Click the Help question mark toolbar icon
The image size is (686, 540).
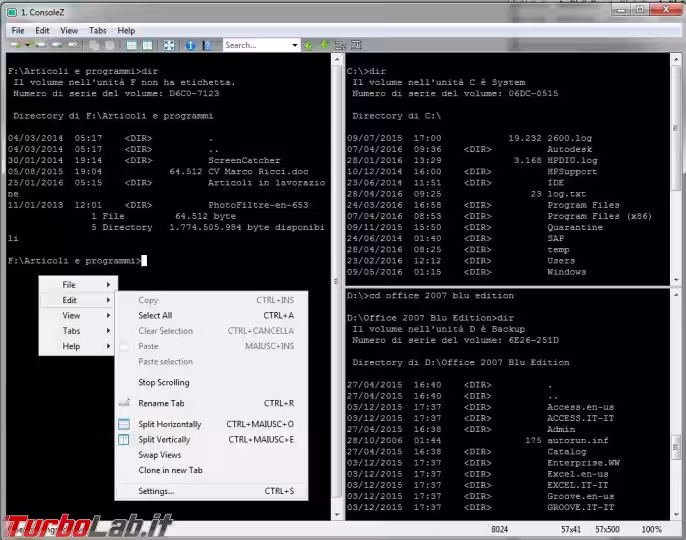[x=208, y=45]
